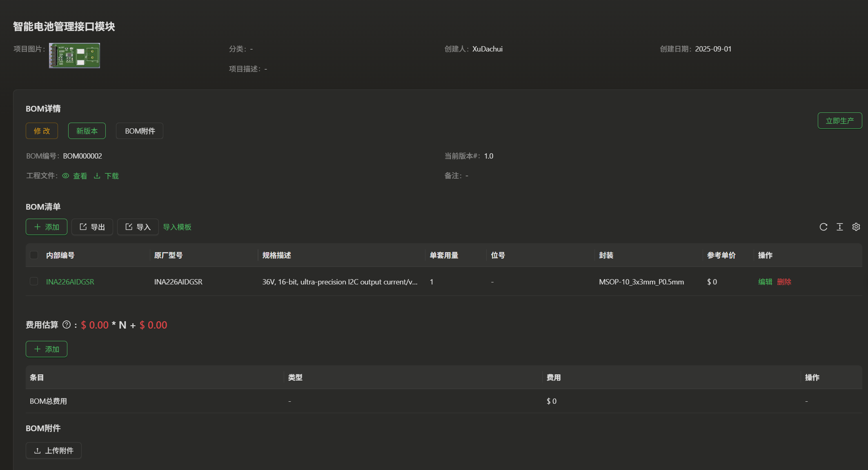The width and height of the screenshot is (868, 470).
Task: Click 编辑 edit for INA226AIDGSR row
Action: (x=765, y=282)
